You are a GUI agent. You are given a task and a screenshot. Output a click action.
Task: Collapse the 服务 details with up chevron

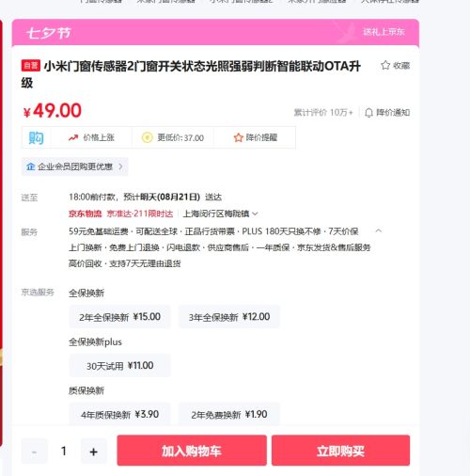[x=379, y=231]
